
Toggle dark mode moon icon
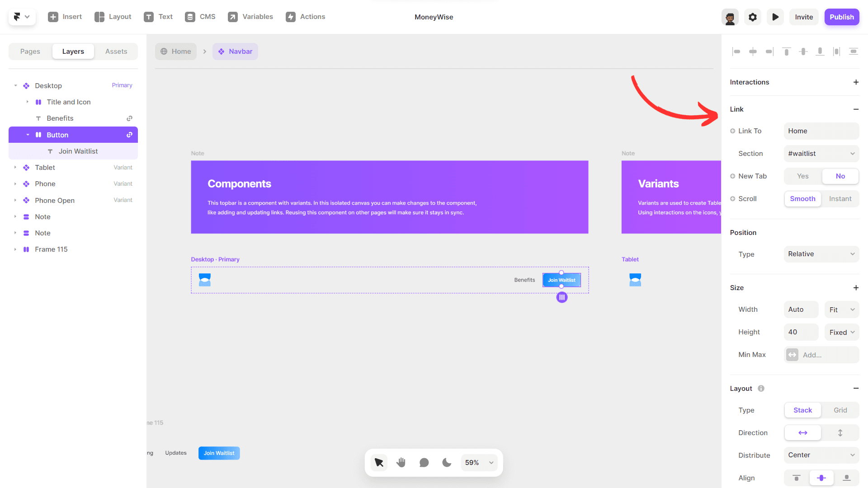pyautogui.click(x=447, y=462)
